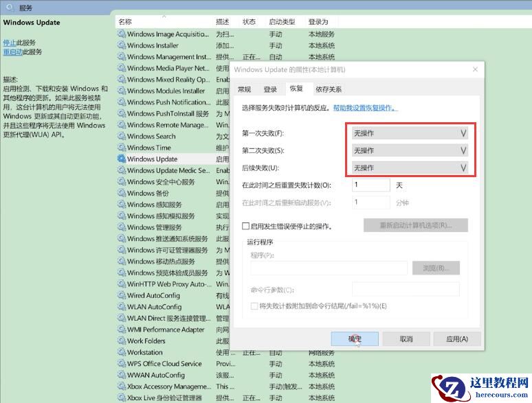The height and width of the screenshot is (403, 532).
Task: Switch to the 常规 tab
Action: coord(244,89)
